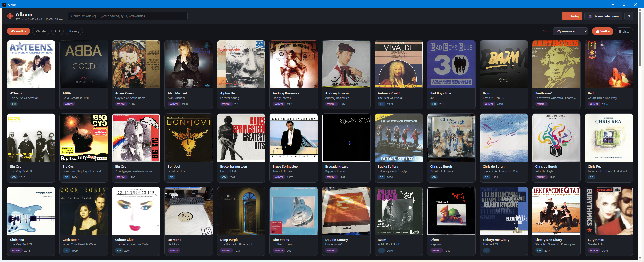Viewport: 644px width, 262px height.
Task: Click the artist name 'Bruce Springsteen' for Greatest Hits
Action: pyautogui.click(x=233, y=167)
